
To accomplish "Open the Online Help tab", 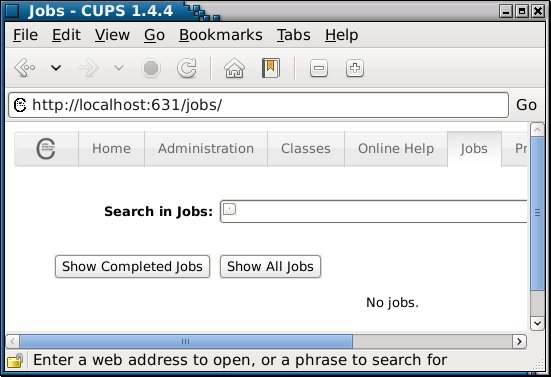I will tap(396, 149).
